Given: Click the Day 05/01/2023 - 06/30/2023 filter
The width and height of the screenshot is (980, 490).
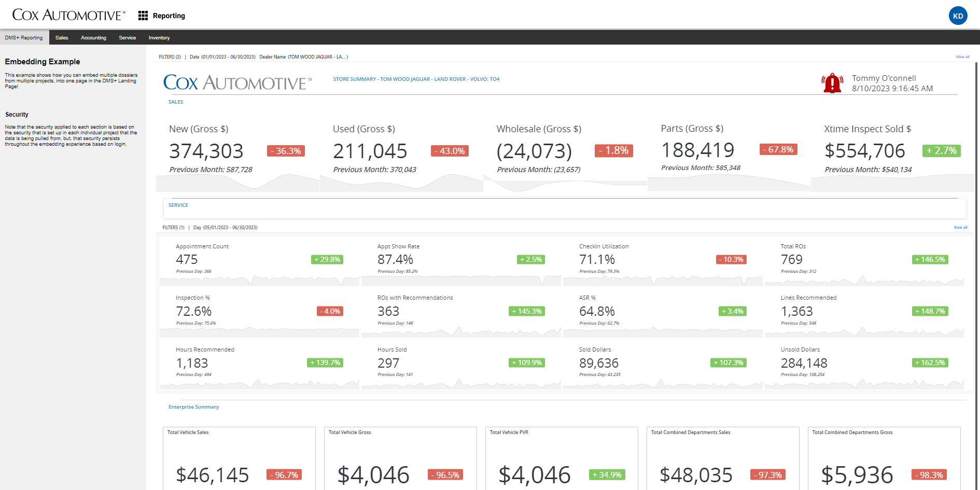Looking at the screenshot, I should [225, 228].
